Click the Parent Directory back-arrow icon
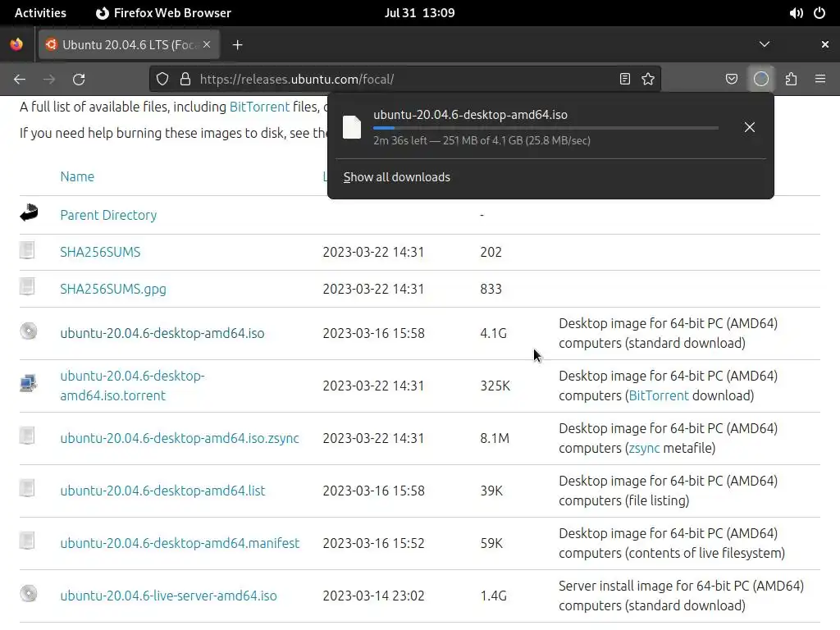 point(29,212)
